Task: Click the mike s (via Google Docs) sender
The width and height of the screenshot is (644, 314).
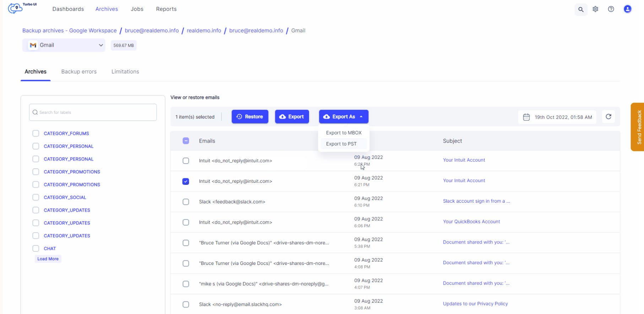Action: 264,284
